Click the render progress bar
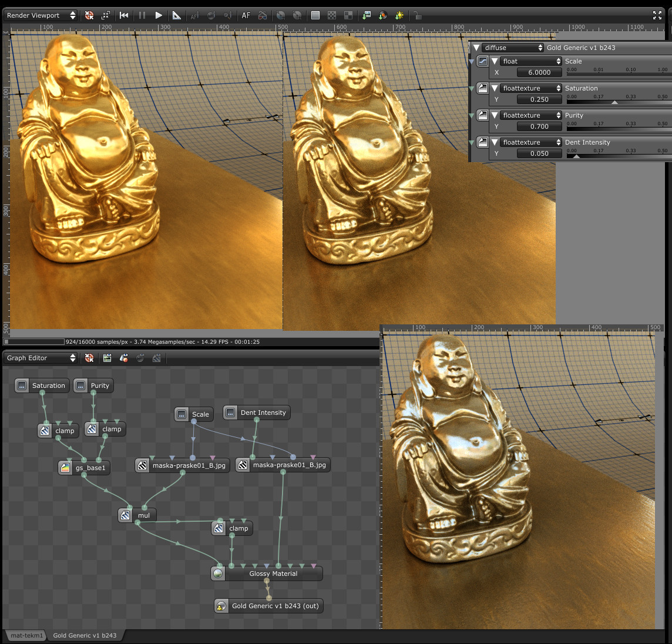The height and width of the screenshot is (644, 672). [34, 342]
